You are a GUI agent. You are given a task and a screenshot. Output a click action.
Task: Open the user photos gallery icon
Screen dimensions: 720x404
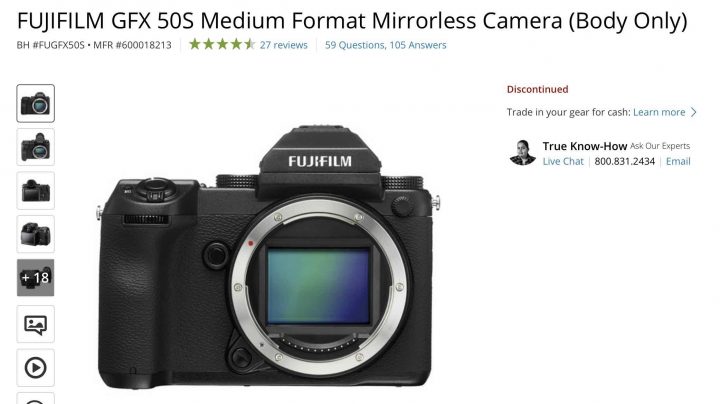tap(35, 324)
